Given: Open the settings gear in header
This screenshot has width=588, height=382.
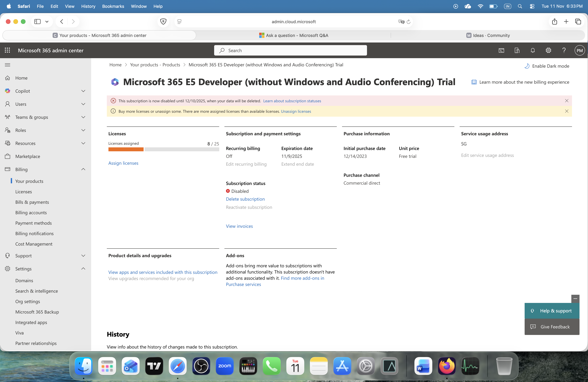Looking at the screenshot, I should click(548, 50).
